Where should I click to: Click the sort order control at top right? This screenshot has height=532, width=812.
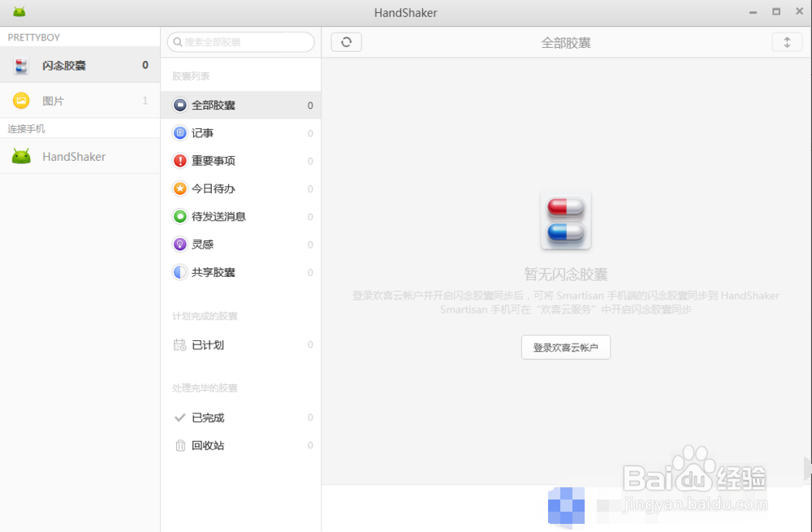click(787, 41)
